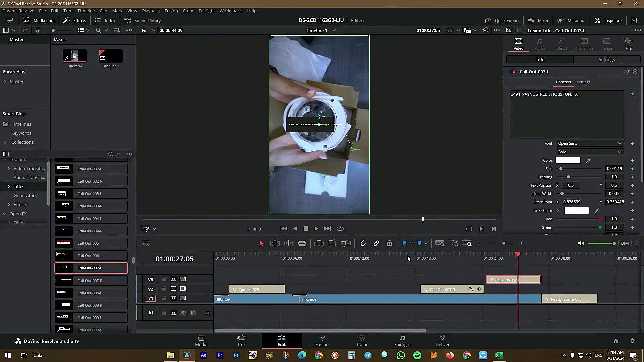The image size is (644, 362).
Task: Collapse the Open FX tree node
Action: (x=5, y=214)
